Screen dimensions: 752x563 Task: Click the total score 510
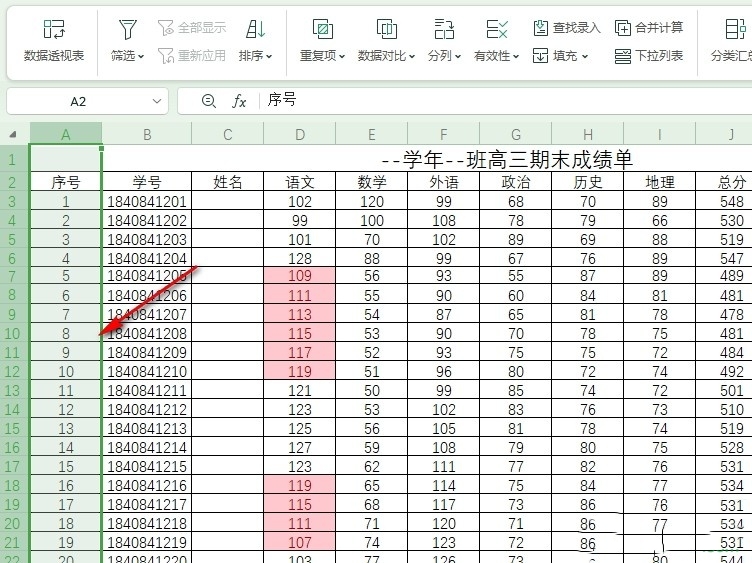click(724, 410)
